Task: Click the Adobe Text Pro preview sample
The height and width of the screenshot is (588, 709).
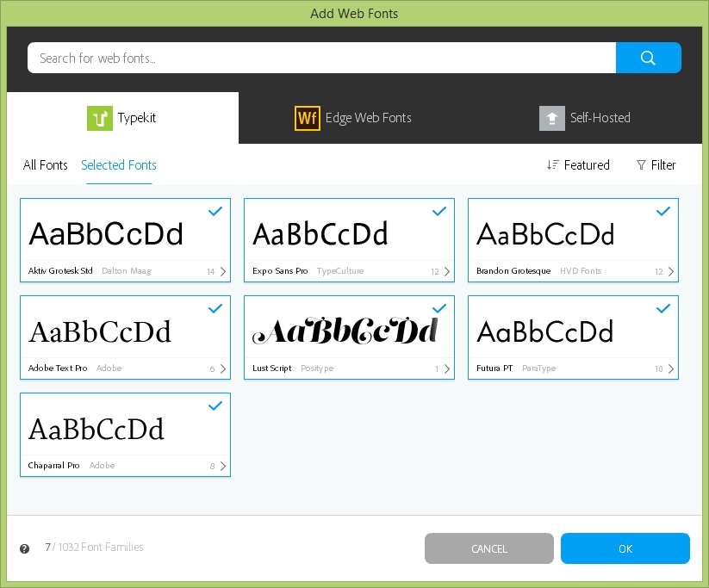Action: click(x=100, y=332)
